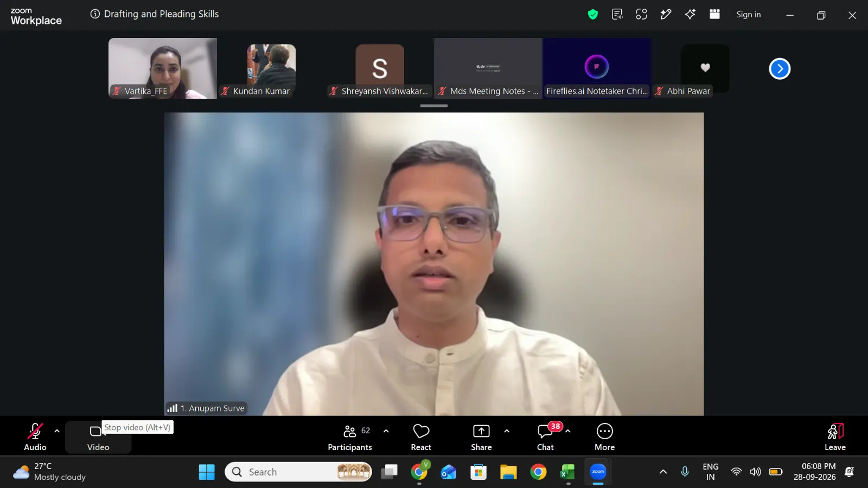
Task: Toggle the taskbar microphone indicator
Action: 685,472
